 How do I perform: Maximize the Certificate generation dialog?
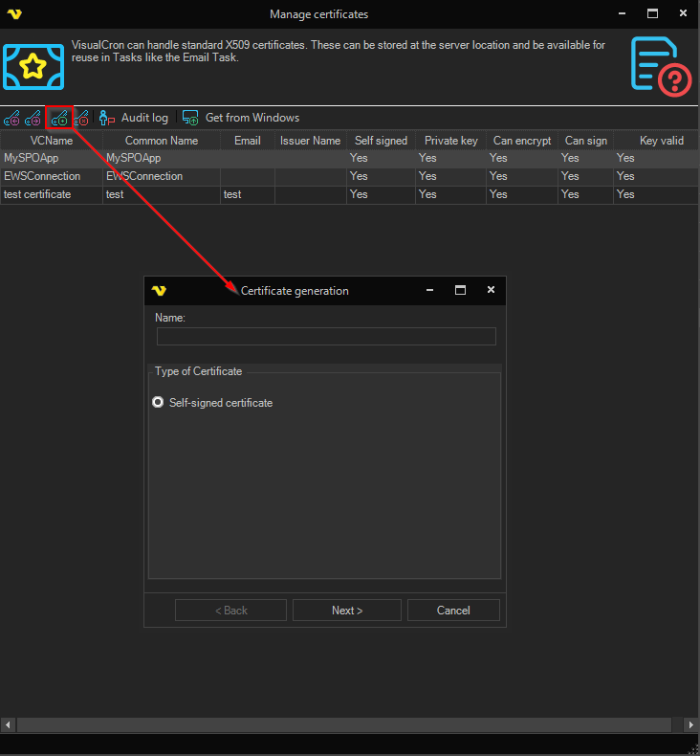click(x=460, y=290)
